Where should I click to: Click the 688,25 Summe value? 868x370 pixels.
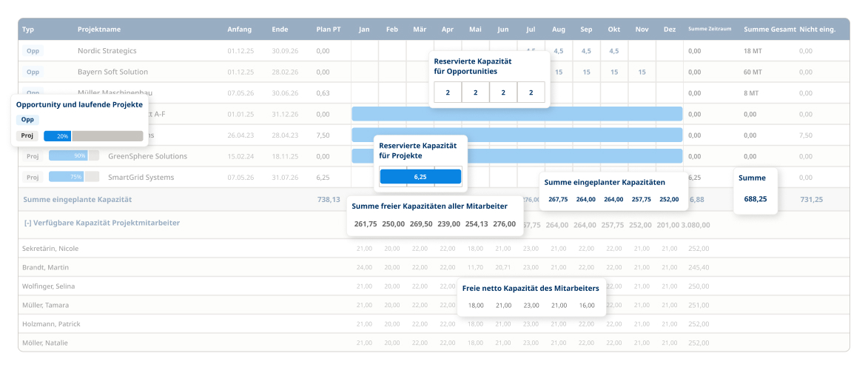click(756, 198)
